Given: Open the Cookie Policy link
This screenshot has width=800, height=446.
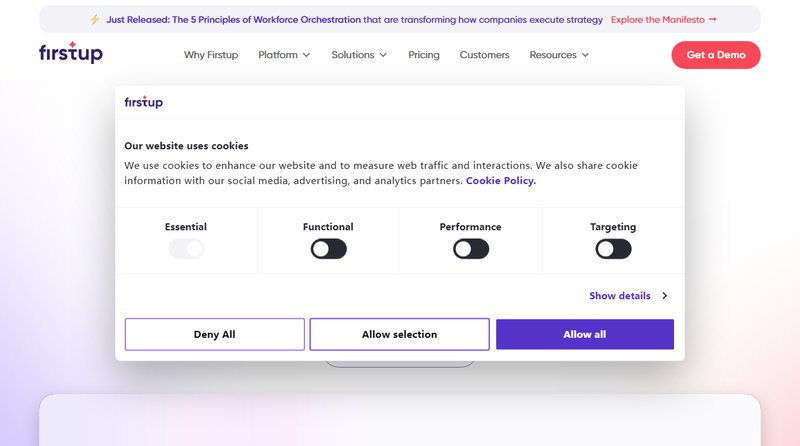Looking at the screenshot, I should pos(500,181).
